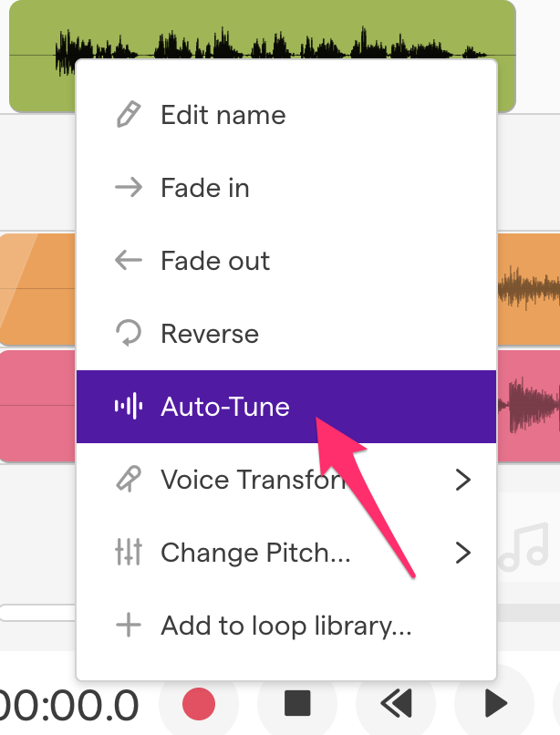The image size is (560, 735).
Task: Expand the Voice Transform submenu chevron
Action: point(463,480)
